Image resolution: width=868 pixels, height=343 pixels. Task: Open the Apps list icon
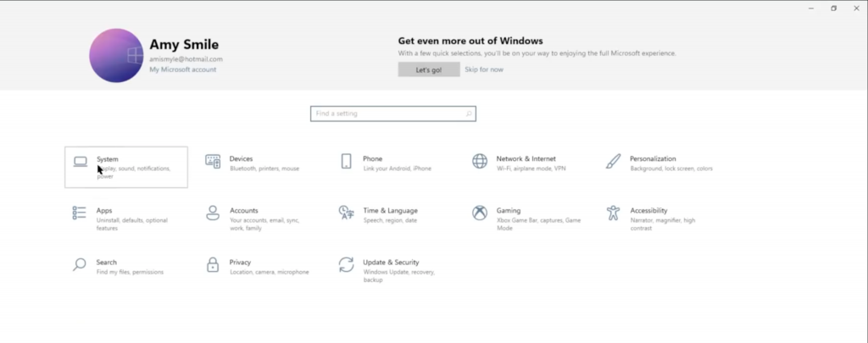(79, 213)
